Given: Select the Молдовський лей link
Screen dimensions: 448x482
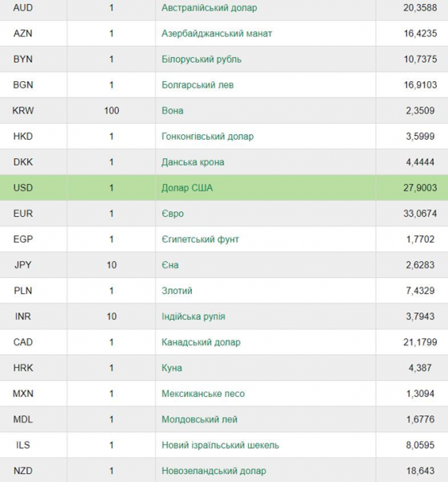Looking at the screenshot, I should 199,419.
